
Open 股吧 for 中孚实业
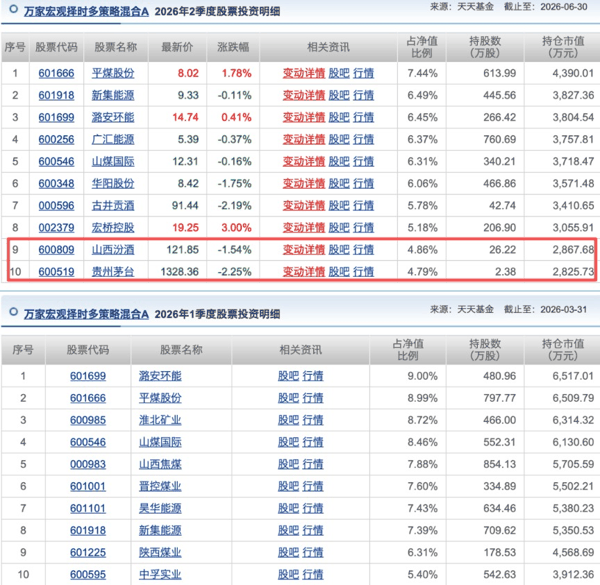point(288,575)
